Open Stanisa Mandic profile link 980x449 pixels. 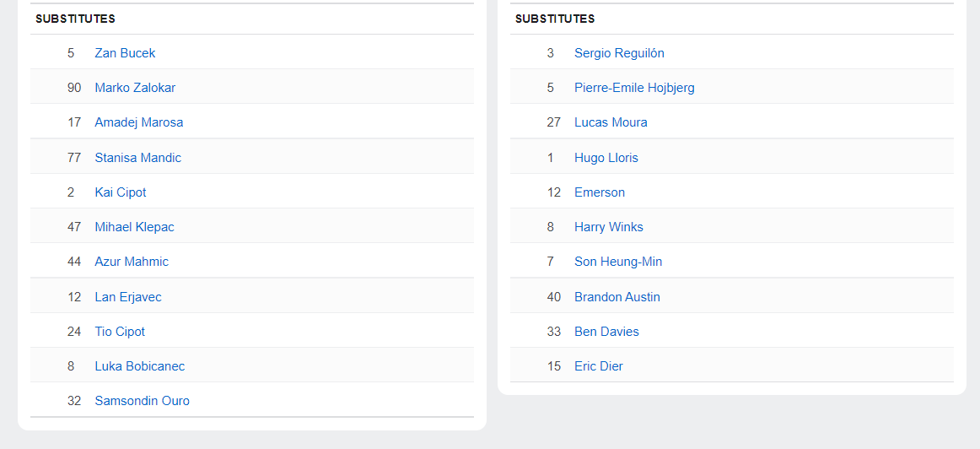coord(137,158)
